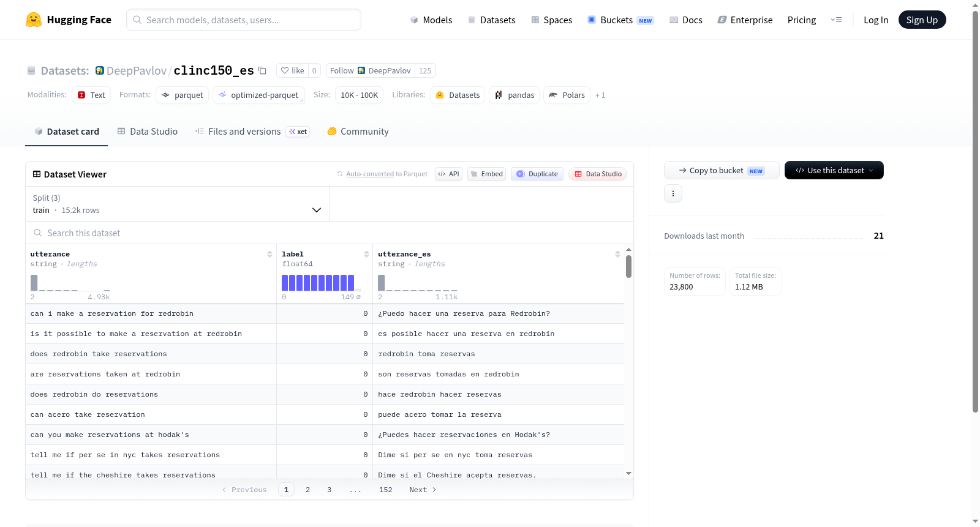Click the Sign Up button
Viewport: 980px width, 527px height.
pyautogui.click(x=922, y=20)
